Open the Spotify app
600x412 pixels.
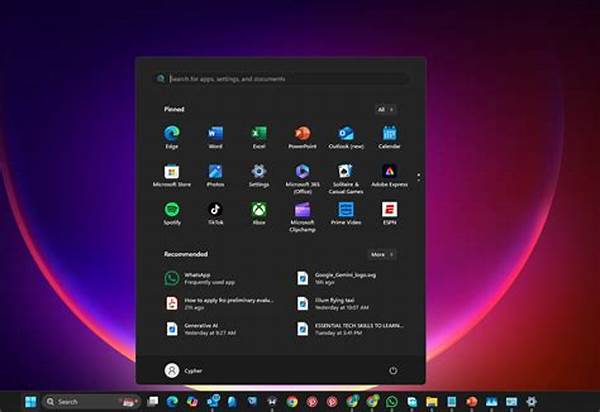click(172, 213)
